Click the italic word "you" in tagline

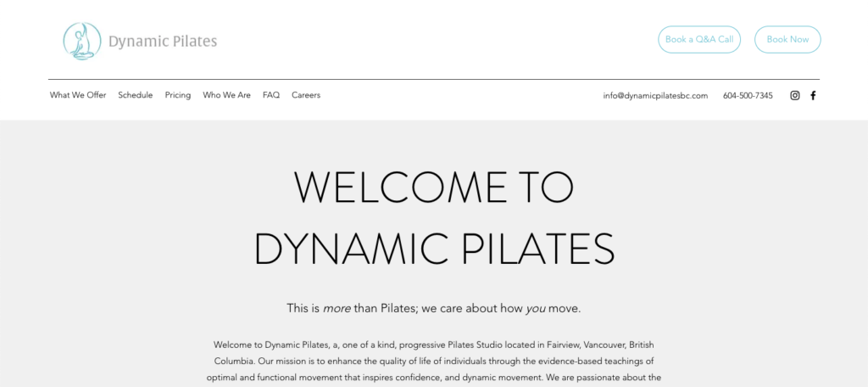tap(536, 309)
